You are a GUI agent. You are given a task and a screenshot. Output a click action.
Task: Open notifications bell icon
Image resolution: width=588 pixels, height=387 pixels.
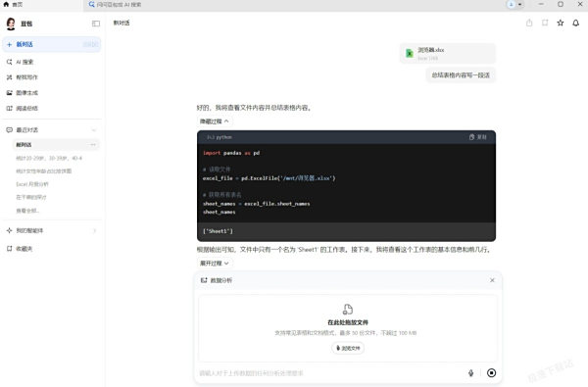point(576,23)
